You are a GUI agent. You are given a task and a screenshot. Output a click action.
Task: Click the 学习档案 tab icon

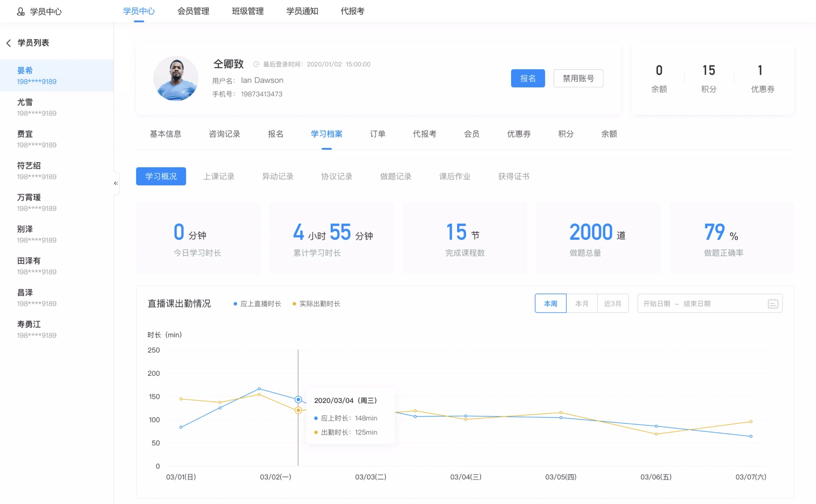326,134
